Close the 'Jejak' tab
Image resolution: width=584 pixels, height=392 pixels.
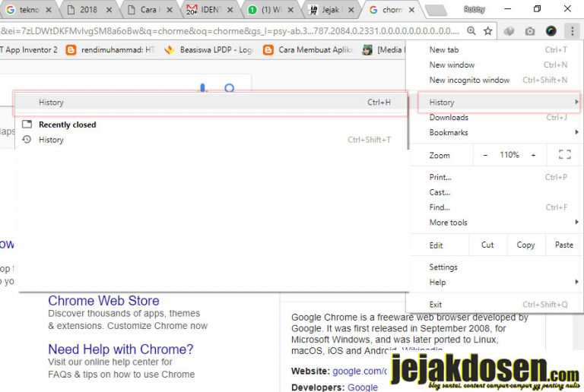351,10
